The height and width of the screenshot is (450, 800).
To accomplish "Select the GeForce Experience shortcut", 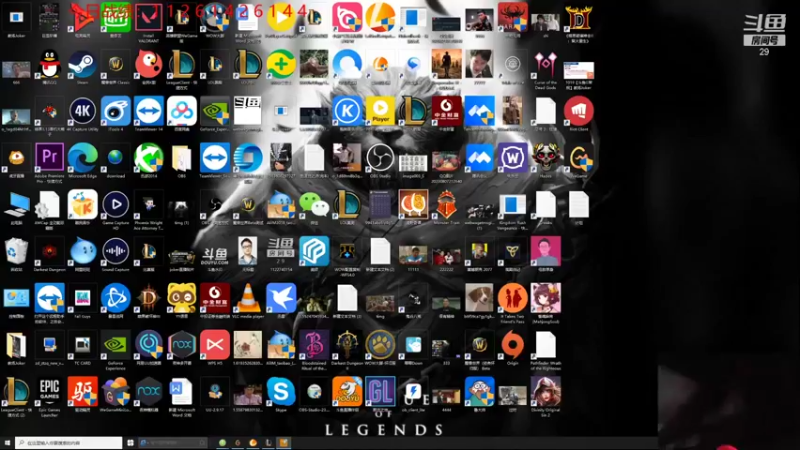I will [116, 345].
